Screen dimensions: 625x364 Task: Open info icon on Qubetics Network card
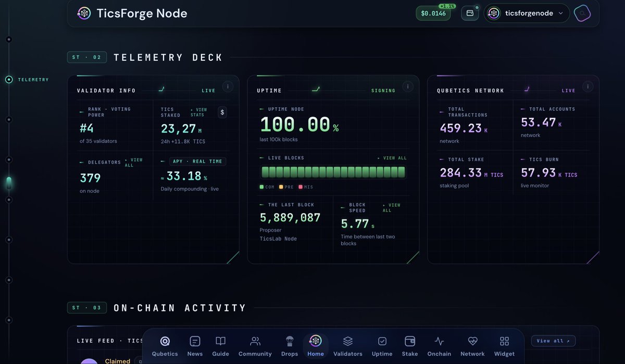point(587,86)
